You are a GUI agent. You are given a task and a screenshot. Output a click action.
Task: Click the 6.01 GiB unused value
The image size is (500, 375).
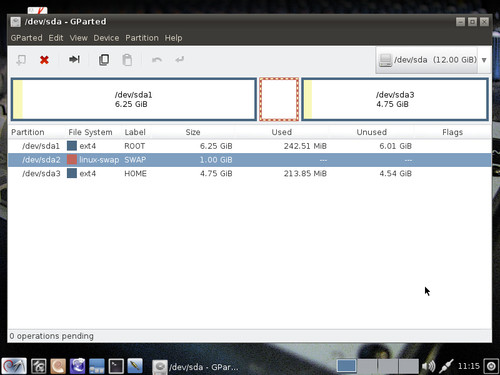395,146
